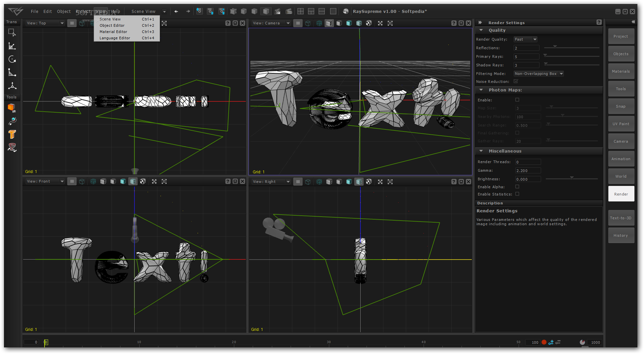The image size is (644, 354).
Task: Choose the Rotate transform tool
Action: [12, 59]
